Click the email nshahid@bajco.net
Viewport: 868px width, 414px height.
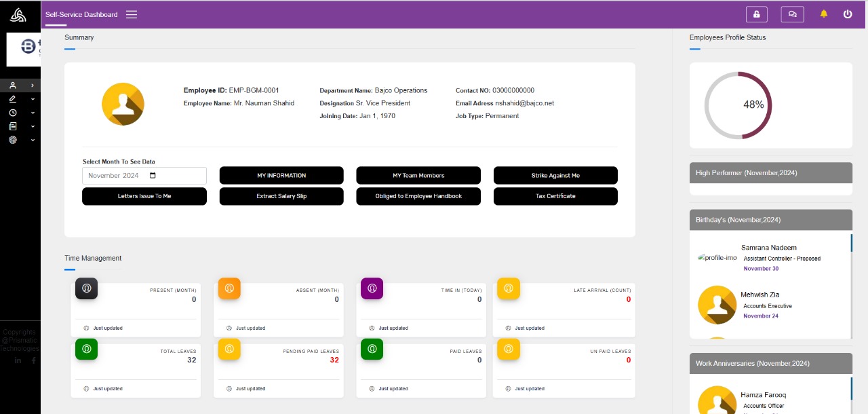525,103
